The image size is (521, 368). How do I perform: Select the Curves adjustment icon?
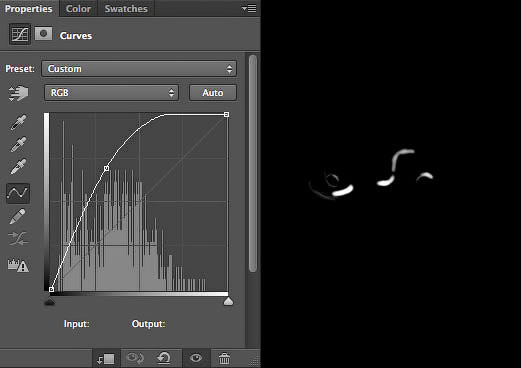(x=20, y=34)
